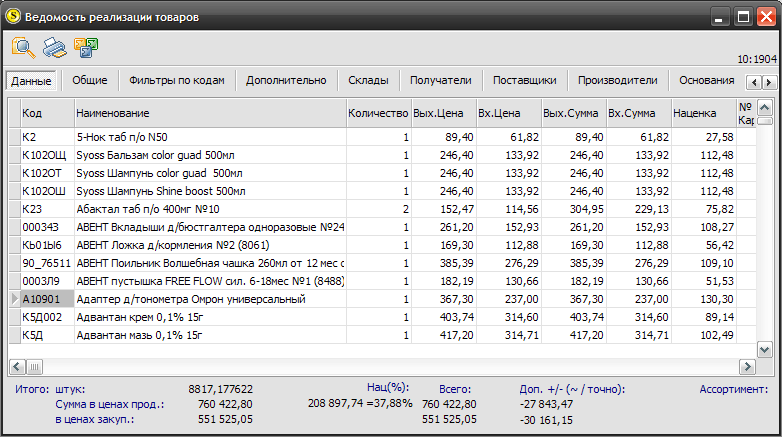
Task: Open the Получатели tab
Action: (x=440, y=80)
